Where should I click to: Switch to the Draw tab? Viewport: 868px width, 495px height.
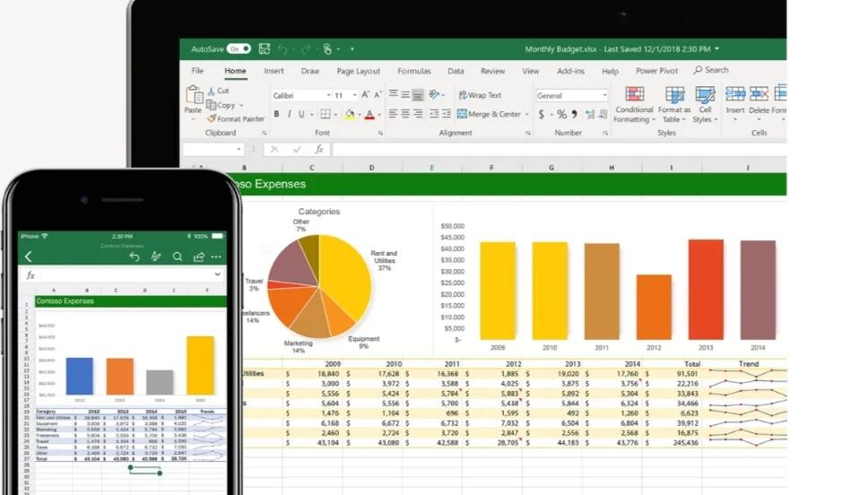tap(310, 71)
